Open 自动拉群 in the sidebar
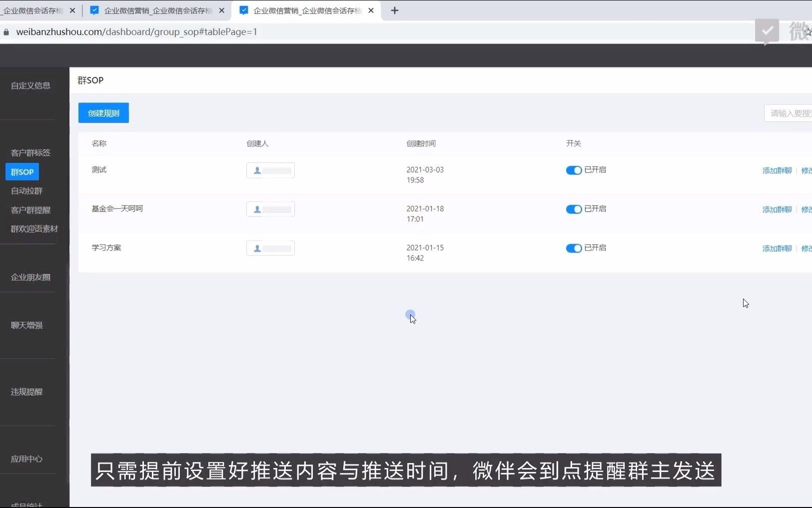Image resolution: width=812 pixels, height=508 pixels. point(26,190)
